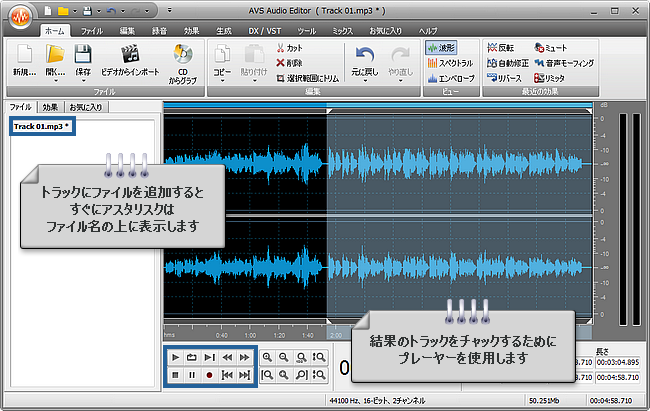Click the Delete (削除) icon in the ribbon

pos(278,62)
